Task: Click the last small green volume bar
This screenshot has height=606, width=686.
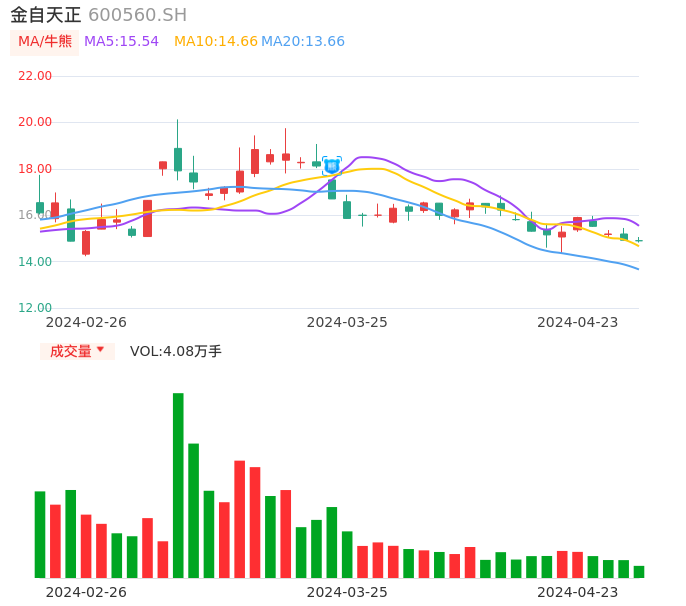Action: (639, 572)
